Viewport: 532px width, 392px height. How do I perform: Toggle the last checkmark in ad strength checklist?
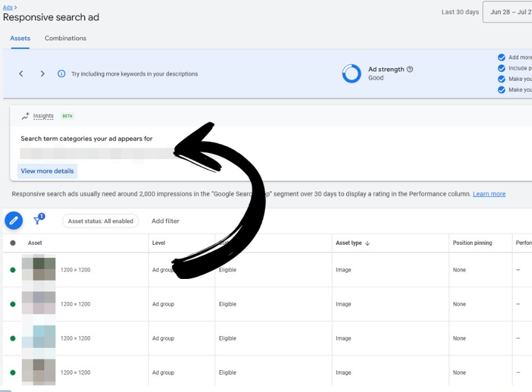tap(502, 90)
